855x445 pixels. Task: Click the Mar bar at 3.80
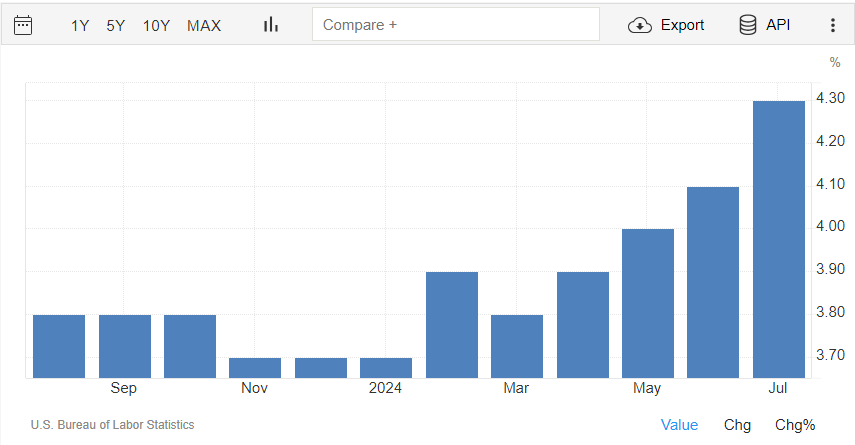pyautogui.click(x=517, y=346)
